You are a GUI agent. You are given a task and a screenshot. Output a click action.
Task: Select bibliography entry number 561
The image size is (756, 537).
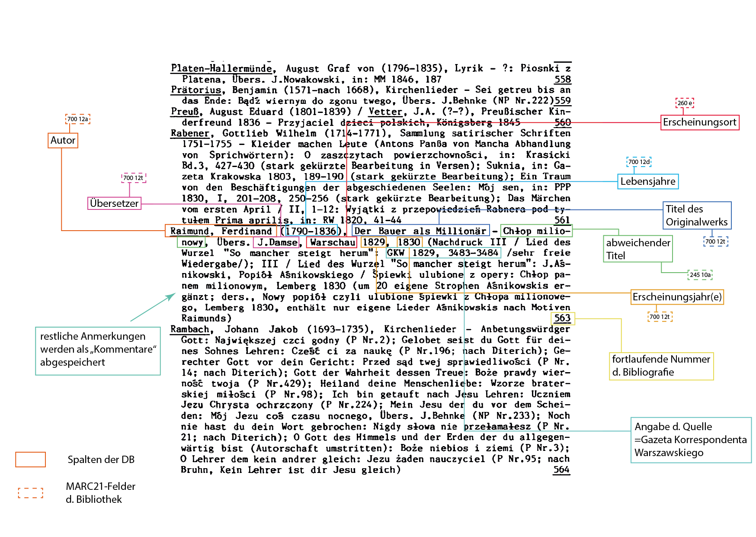563,220
